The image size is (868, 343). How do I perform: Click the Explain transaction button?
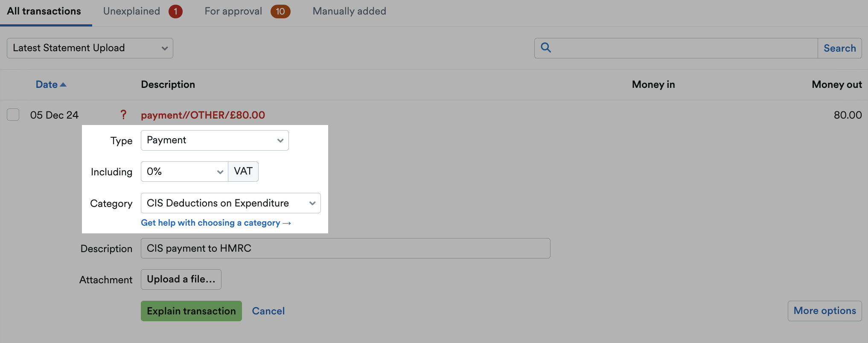(191, 311)
